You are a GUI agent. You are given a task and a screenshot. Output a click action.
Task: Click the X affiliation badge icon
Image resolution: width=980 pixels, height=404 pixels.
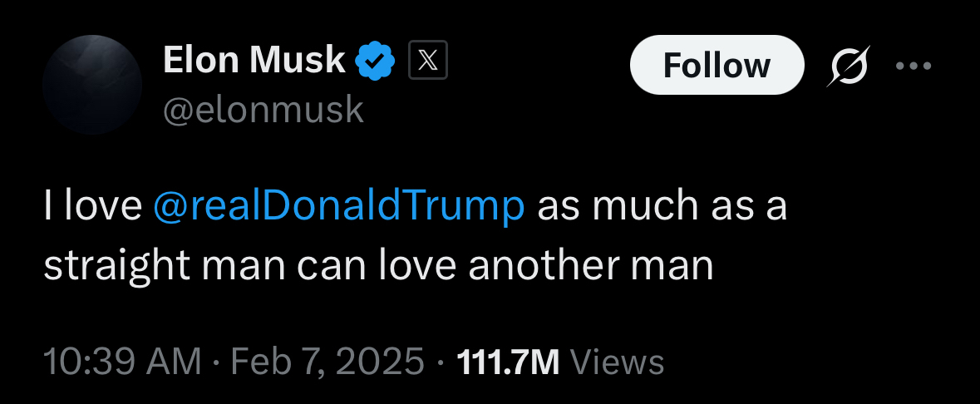(x=428, y=61)
